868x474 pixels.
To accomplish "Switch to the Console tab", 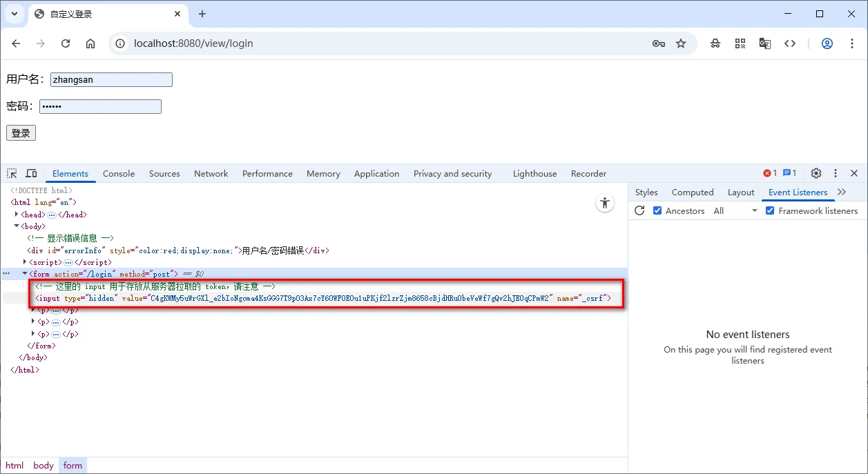I will coord(119,173).
